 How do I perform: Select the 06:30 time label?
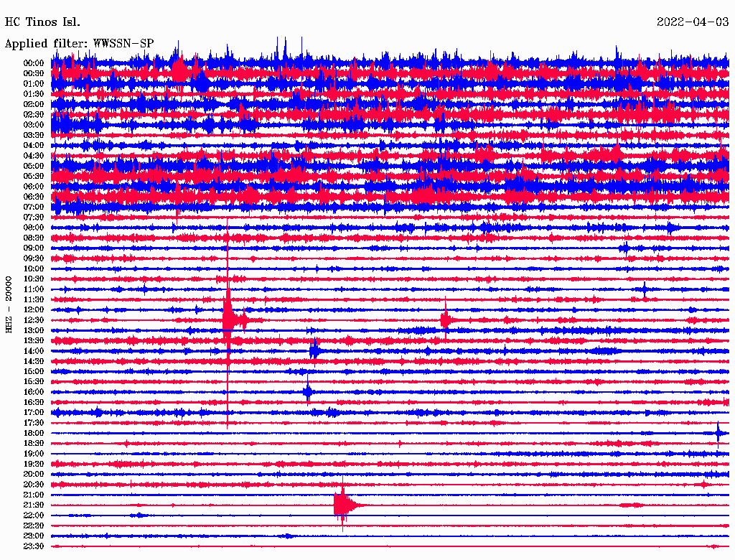tap(34, 197)
